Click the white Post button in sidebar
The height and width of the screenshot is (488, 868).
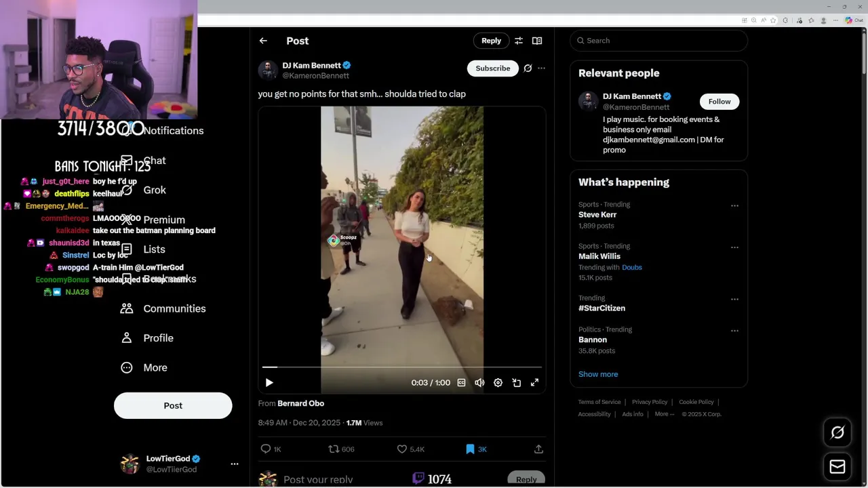(173, 405)
